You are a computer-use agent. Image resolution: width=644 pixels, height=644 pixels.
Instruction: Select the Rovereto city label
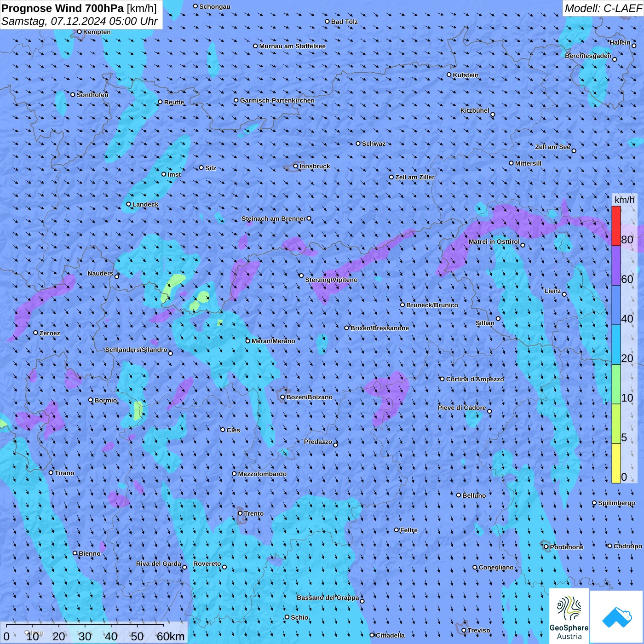click(x=207, y=563)
